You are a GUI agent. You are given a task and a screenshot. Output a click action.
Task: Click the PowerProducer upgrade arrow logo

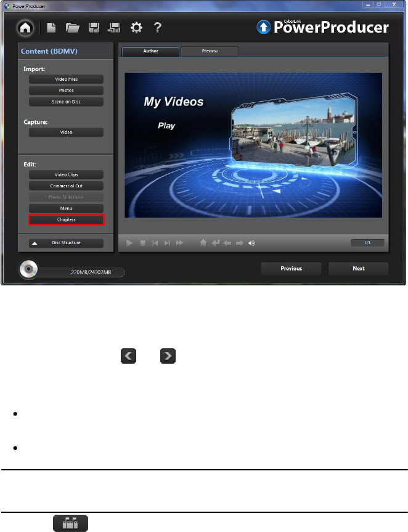[x=264, y=27]
